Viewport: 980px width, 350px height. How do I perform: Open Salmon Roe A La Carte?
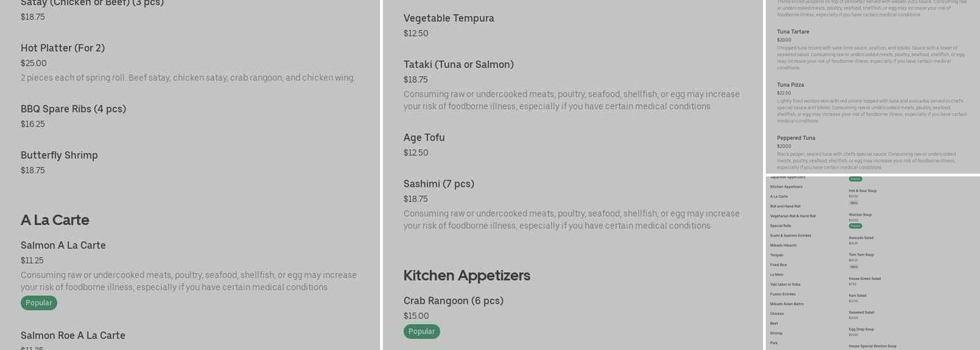pyautogui.click(x=73, y=336)
